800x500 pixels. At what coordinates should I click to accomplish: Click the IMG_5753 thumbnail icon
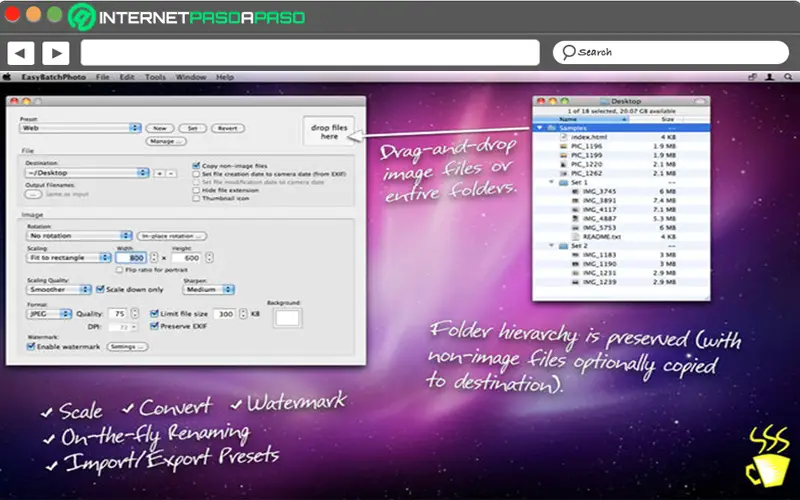pos(576,228)
